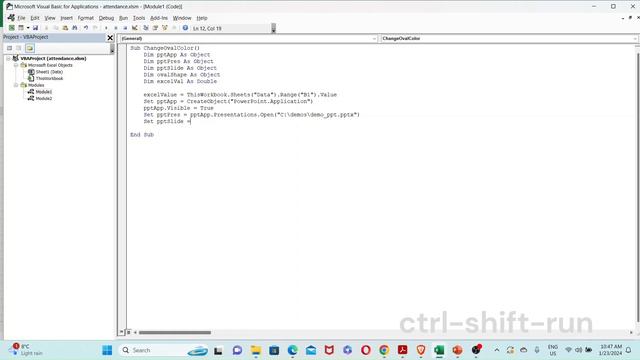Open Find with the binoculars icon
Viewport: 640px width, 360px height.
pyautogui.click(x=75, y=28)
